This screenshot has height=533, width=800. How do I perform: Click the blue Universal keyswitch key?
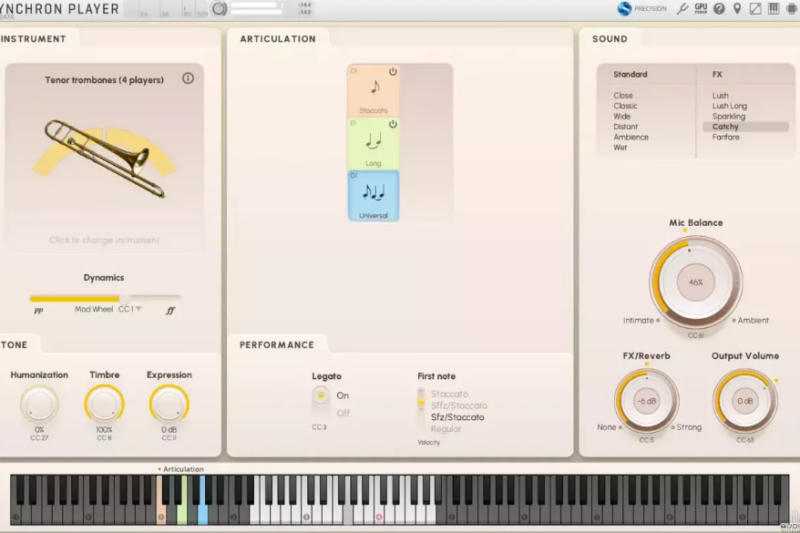click(203, 500)
